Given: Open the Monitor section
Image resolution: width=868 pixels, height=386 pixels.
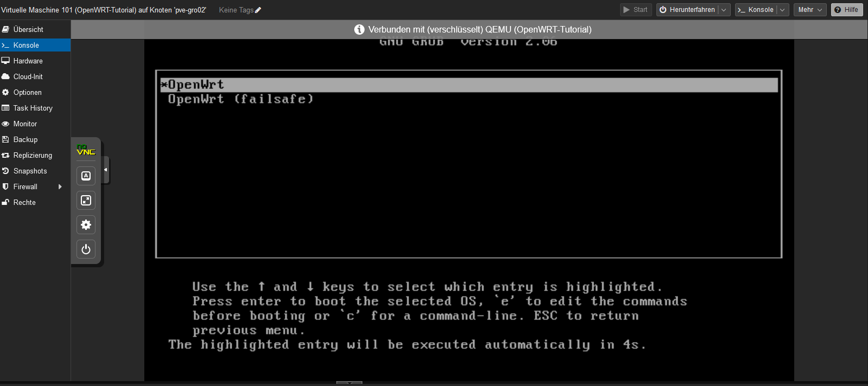Looking at the screenshot, I should (35, 124).
